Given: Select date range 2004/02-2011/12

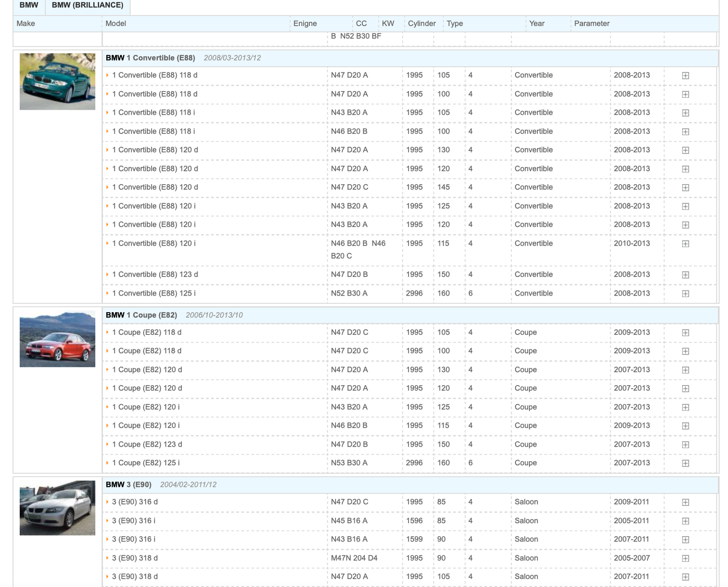Looking at the screenshot, I should pos(188,485).
